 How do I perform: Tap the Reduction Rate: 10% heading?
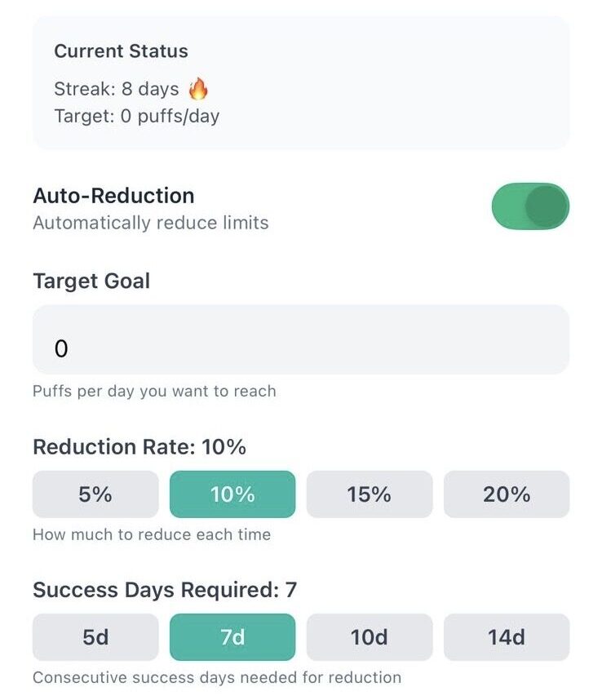(139, 447)
